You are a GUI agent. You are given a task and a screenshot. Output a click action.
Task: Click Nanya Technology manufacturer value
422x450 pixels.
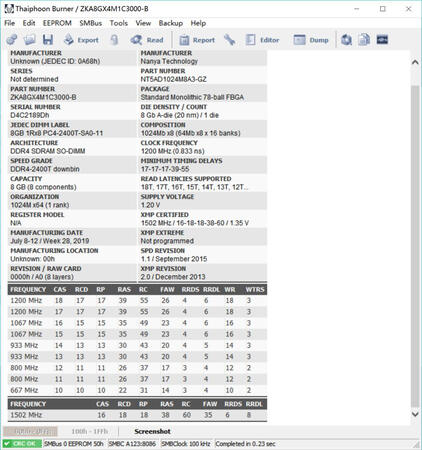tap(169, 61)
